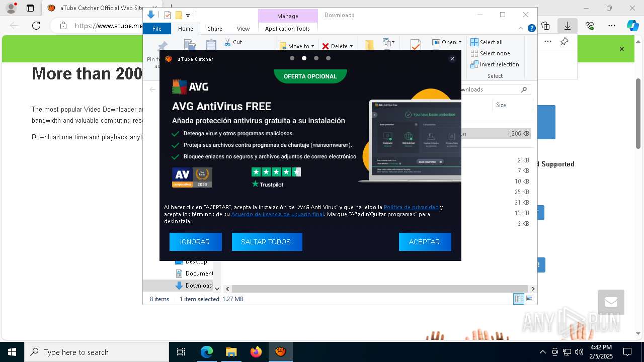The width and height of the screenshot is (644, 362).
Task: Click SALTAR TODOS to skip all offers
Action: [267, 242]
